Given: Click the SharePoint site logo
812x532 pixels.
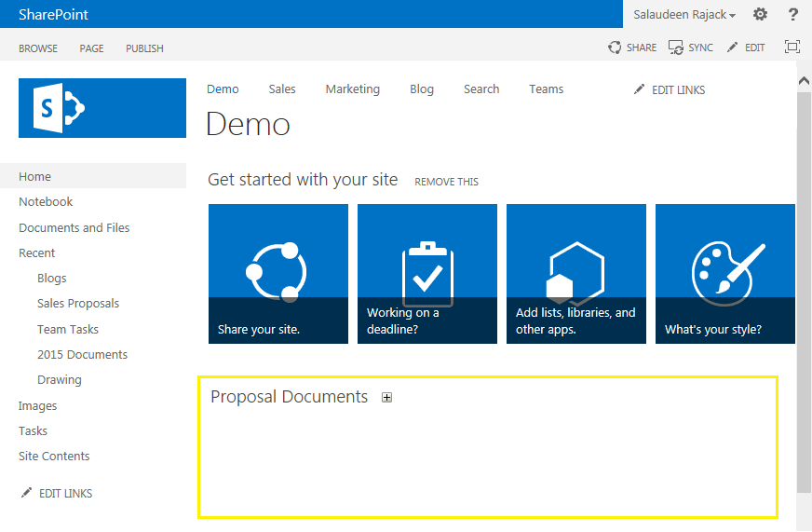Looking at the screenshot, I should pyautogui.click(x=102, y=108).
